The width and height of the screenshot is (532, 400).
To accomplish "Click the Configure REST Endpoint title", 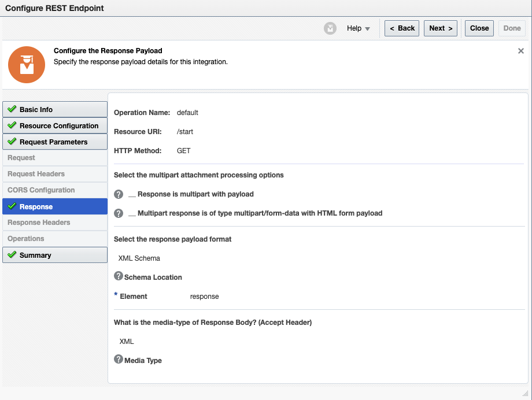I will pyautogui.click(x=54, y=8).
